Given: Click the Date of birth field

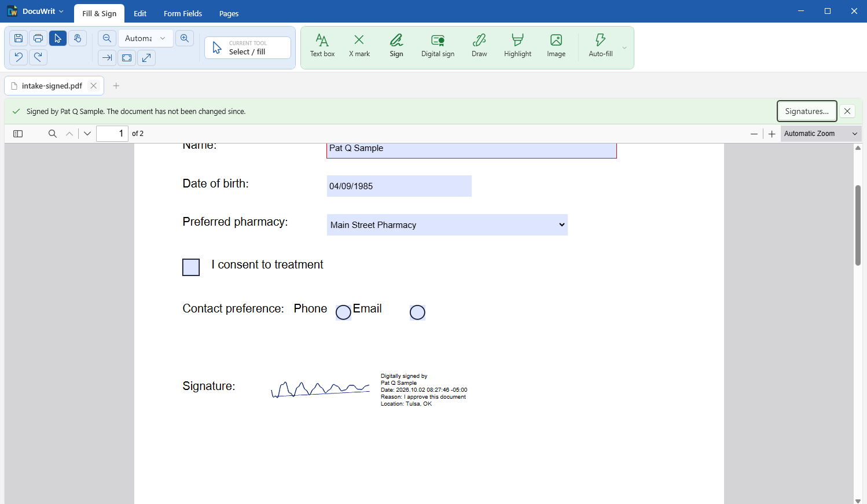Looking at the screenshot, I should [399, 186].
